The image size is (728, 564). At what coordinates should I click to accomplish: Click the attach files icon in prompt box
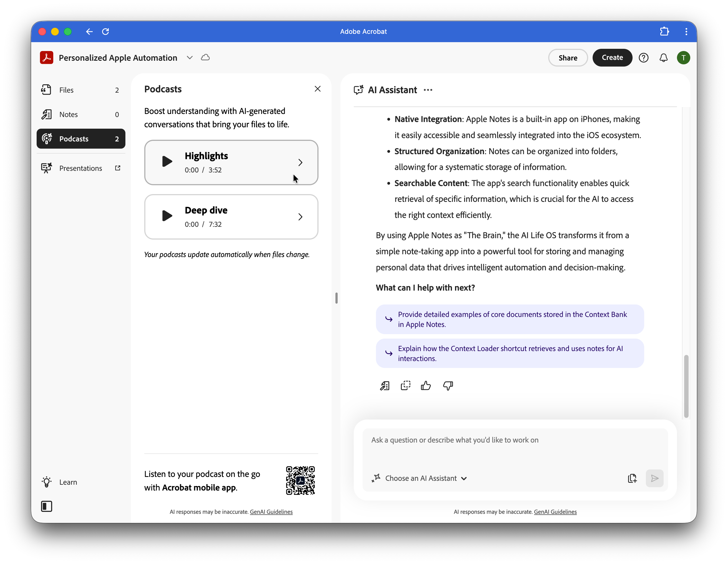(632, 478)
